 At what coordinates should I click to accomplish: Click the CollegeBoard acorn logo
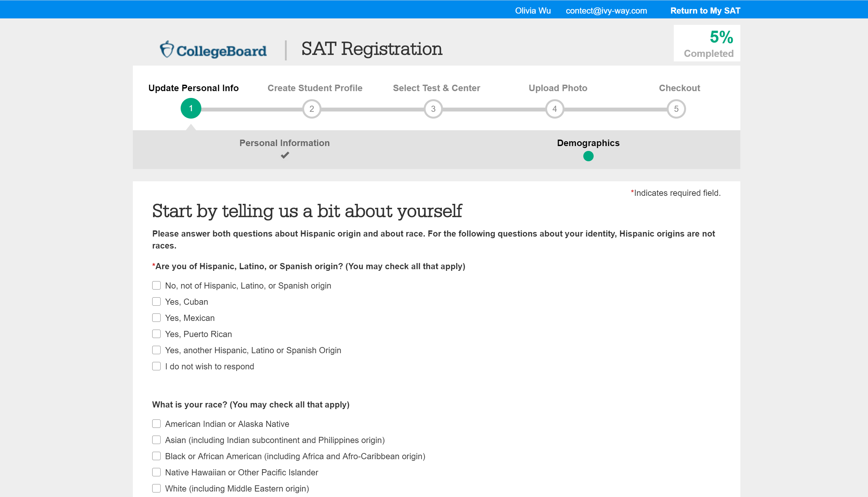(167, 49)
